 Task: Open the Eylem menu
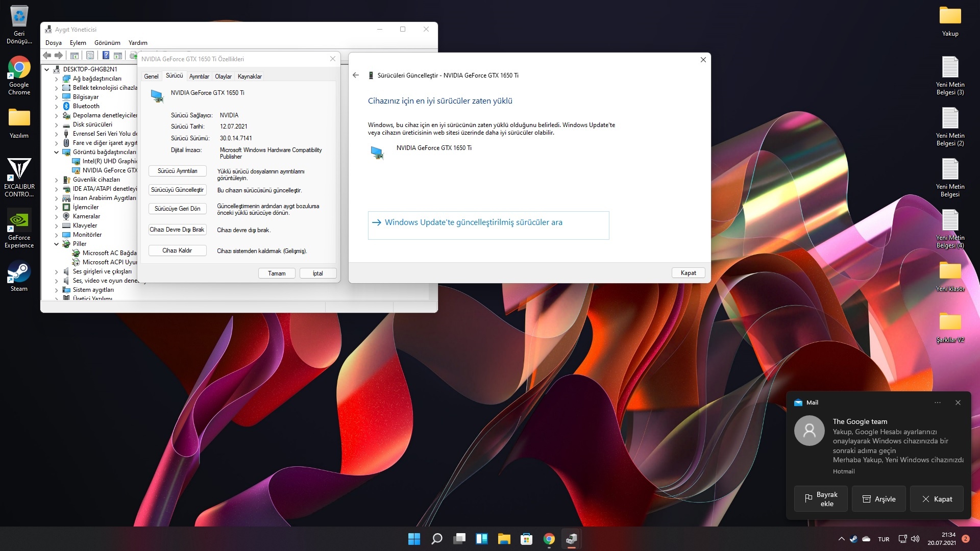(78, 43)
